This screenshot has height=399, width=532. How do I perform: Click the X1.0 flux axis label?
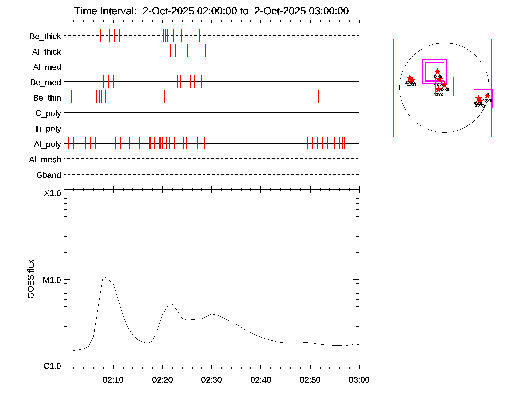coord(53,193)
